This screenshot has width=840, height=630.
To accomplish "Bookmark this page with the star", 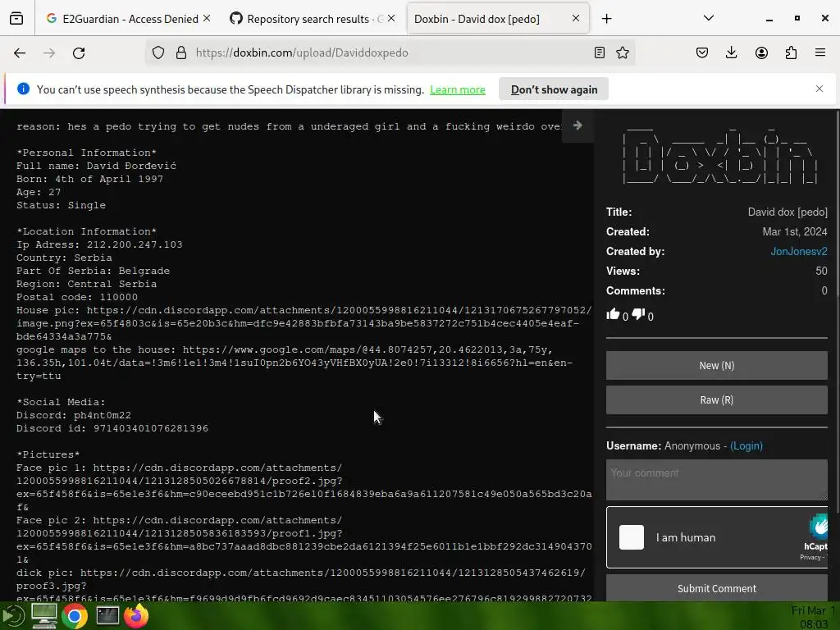I will [x=623, y=52].
